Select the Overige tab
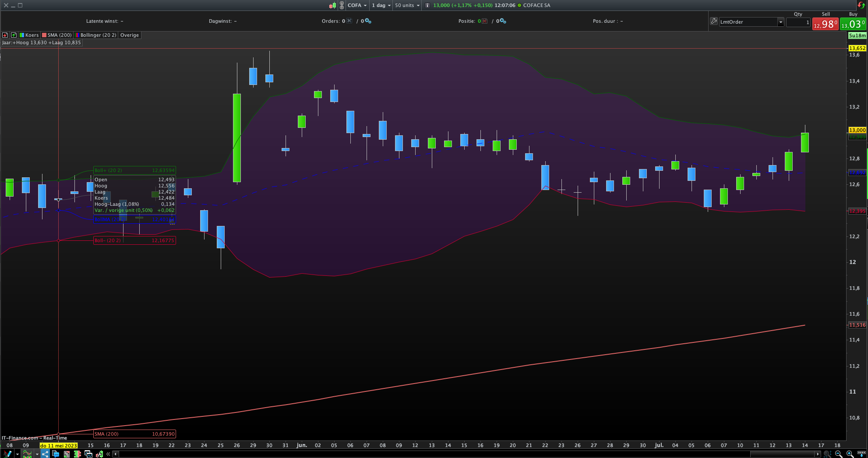The width and height of the screenshot is (868, 458). [130, 35]
